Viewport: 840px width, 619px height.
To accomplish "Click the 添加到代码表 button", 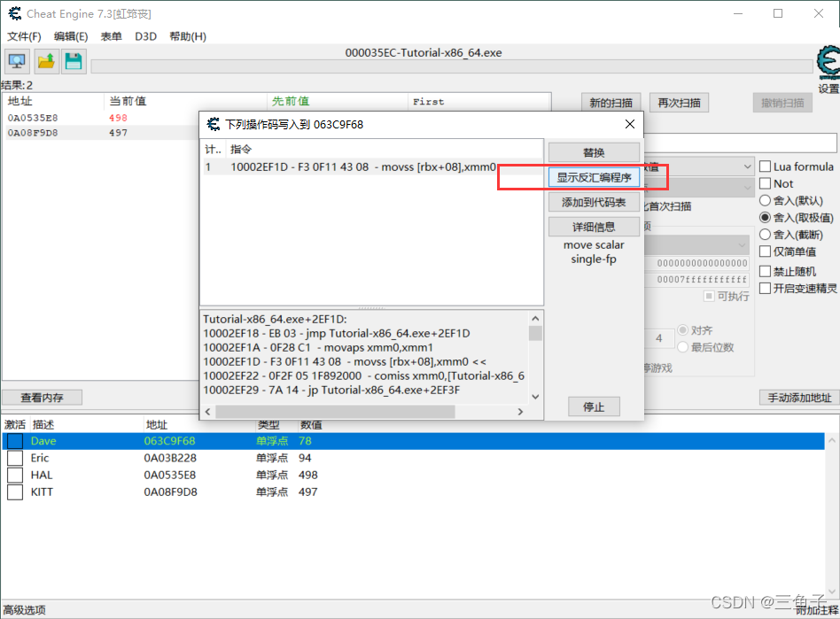I will pos(594,202).
